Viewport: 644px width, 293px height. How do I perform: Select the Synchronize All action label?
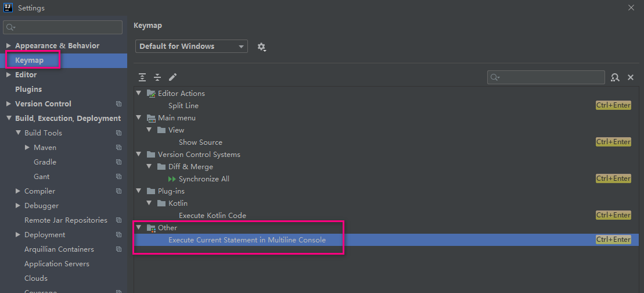(204, 179)
